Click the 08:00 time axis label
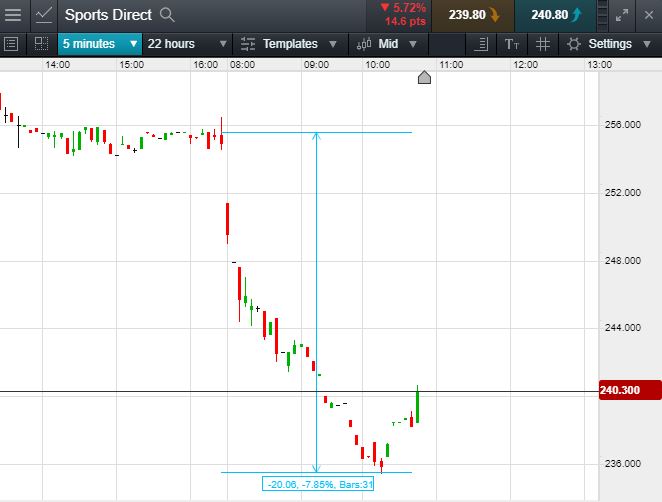662x502 pixels. pos(242,65)
